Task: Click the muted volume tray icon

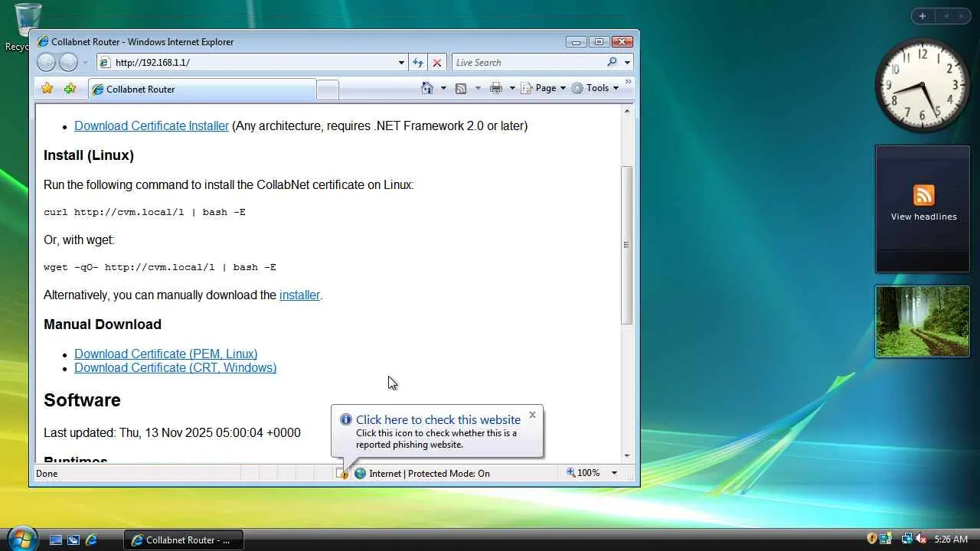Action: pos(921,540)
